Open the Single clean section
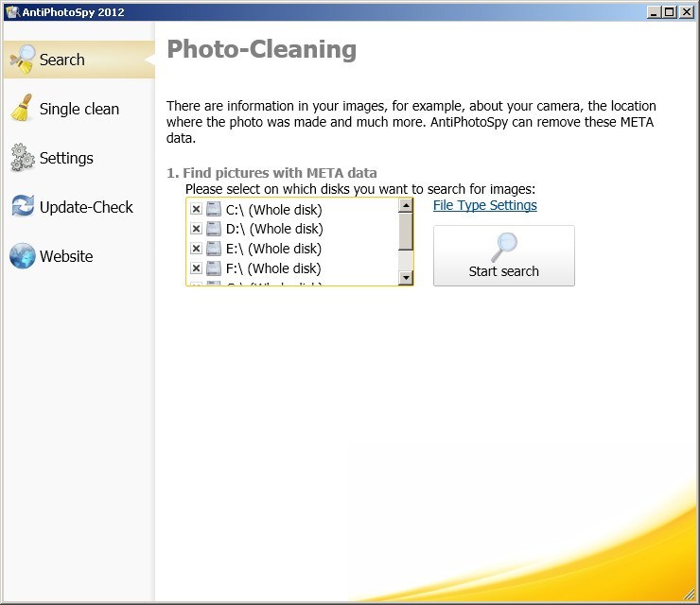700x605 pixels. [79, 109]
